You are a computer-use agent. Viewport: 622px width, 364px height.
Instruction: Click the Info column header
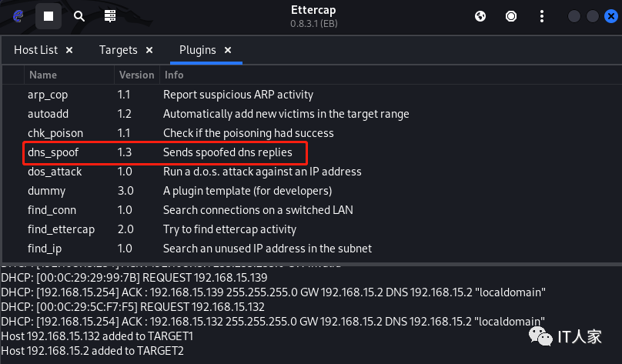point(173,75)
